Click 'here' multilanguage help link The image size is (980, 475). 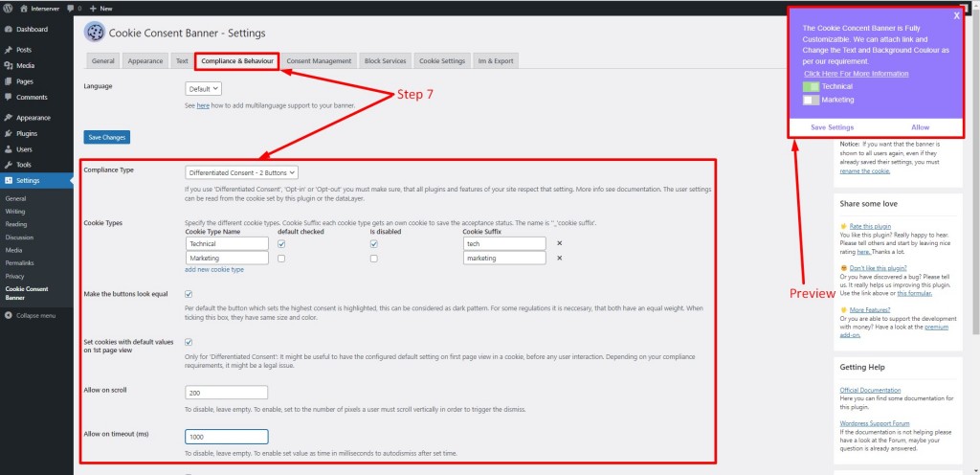(203, 106)
